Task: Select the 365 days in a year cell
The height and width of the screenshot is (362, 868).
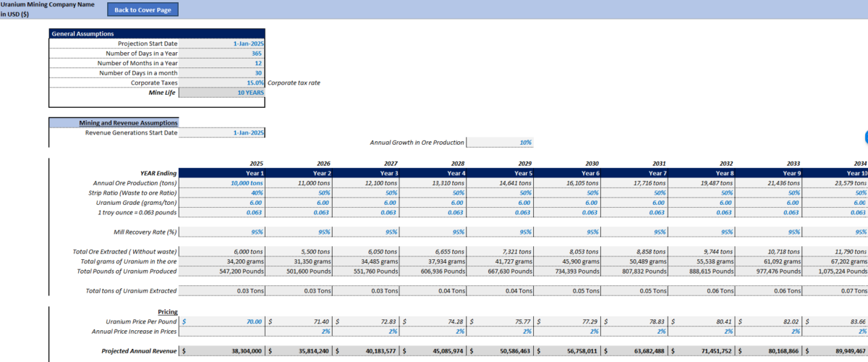Action: coord(221,54)
